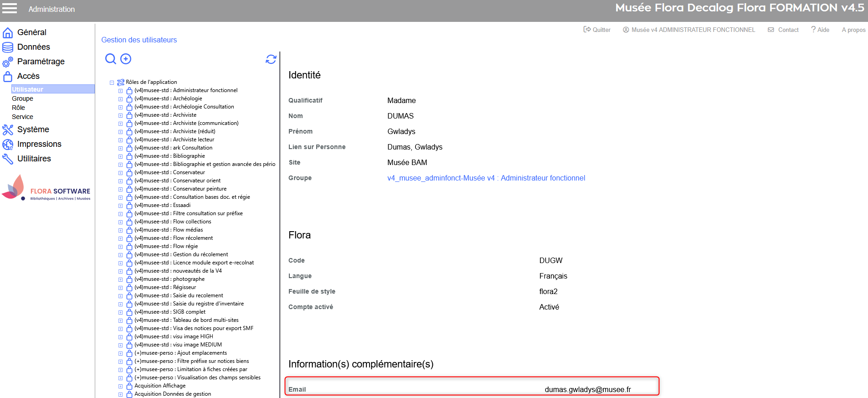
Task: Open the Aide help link
Action: click(820, 30)
